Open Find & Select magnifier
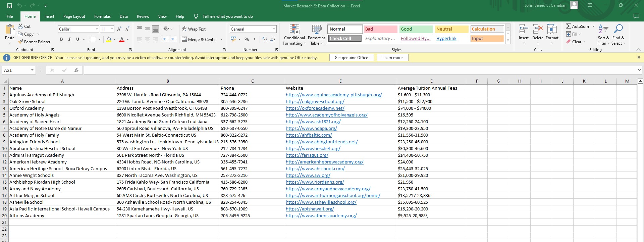Image resolution: width=644 pixels, height=242 pixels. 618,35
